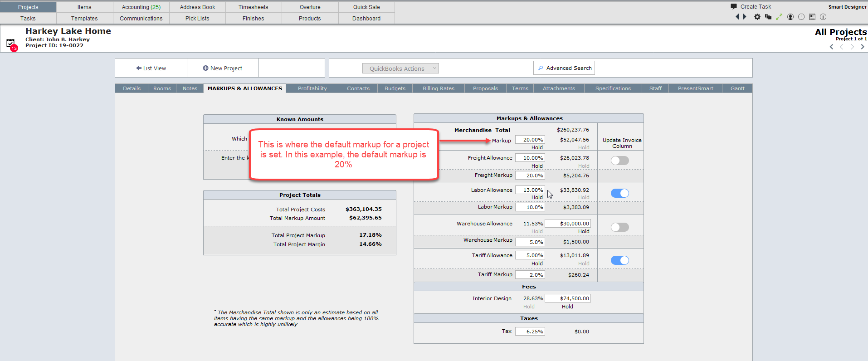Go to previous project with thin left chevron
This screenshot has width=868, height=361.
[842, 47]
